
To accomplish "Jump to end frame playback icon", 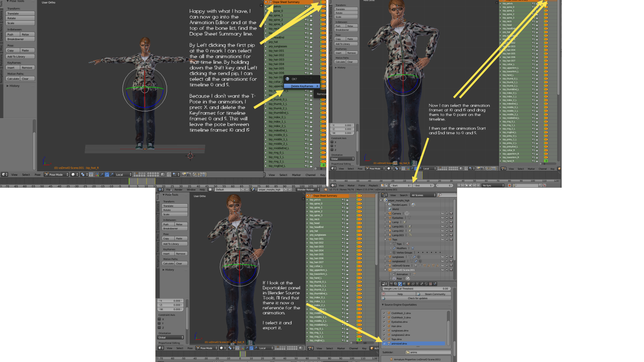I will click(x=478, y=185).
